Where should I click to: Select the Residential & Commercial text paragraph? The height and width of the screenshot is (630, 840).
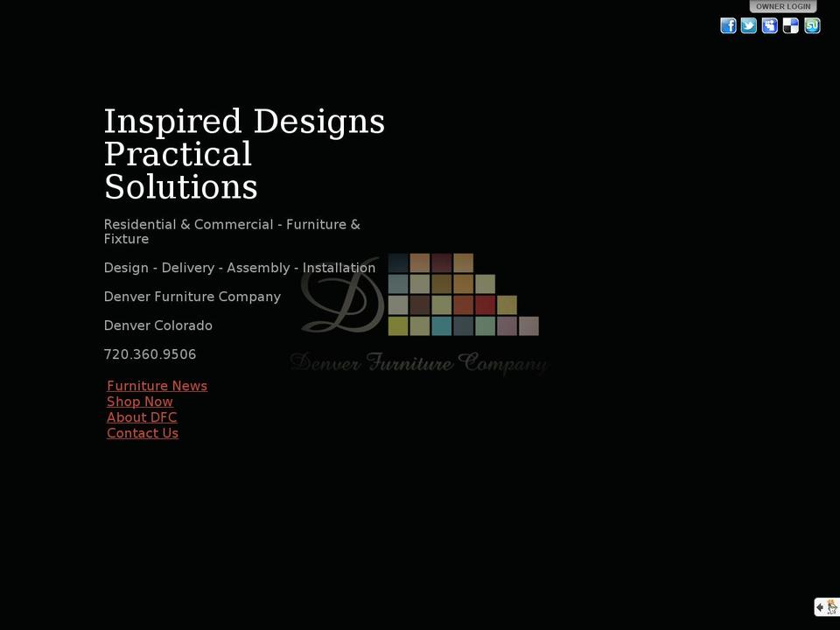point(232,231)
